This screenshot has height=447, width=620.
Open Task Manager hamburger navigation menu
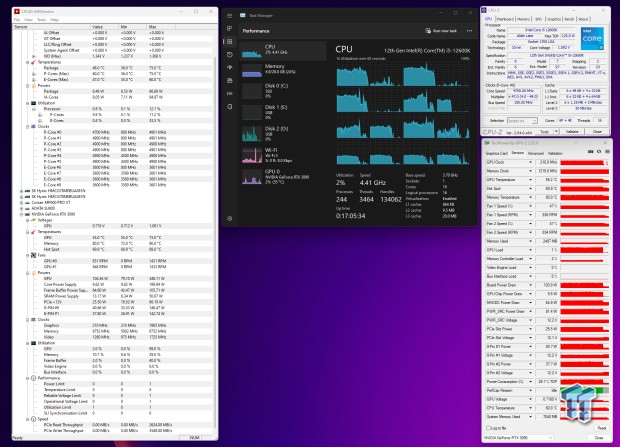pyautogui.click(x=230, y=16)
